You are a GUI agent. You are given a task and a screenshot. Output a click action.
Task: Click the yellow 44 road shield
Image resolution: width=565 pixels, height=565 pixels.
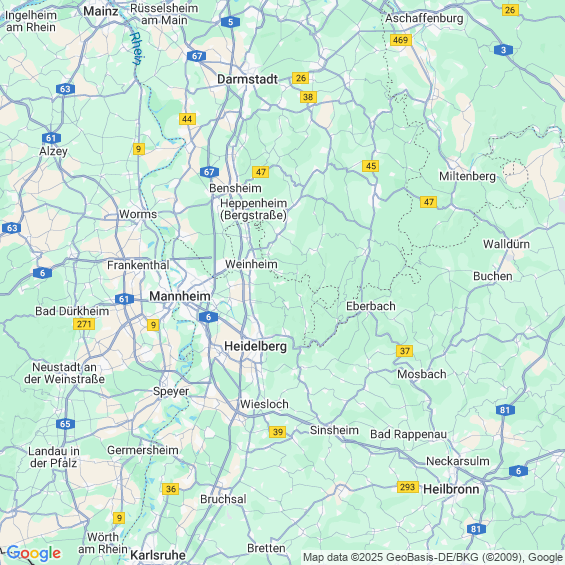point(187,119)
